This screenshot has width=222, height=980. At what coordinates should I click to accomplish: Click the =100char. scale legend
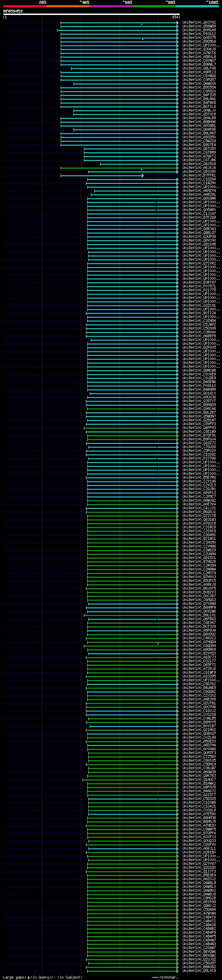click(165, 977)
